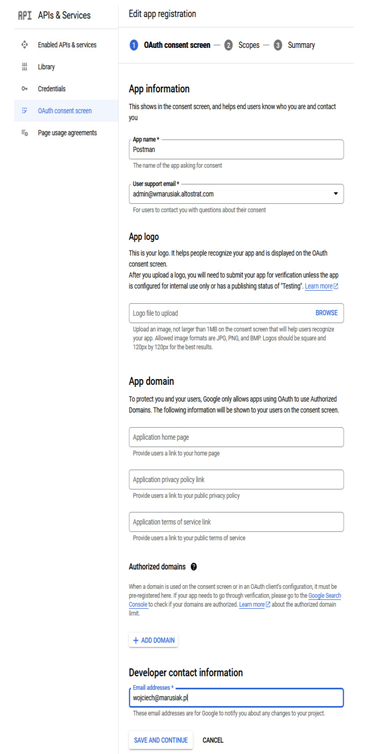Click the Page usage agreements icon
Image resolution: width=372 pixels, height=754 pixels.
(25, 133)
